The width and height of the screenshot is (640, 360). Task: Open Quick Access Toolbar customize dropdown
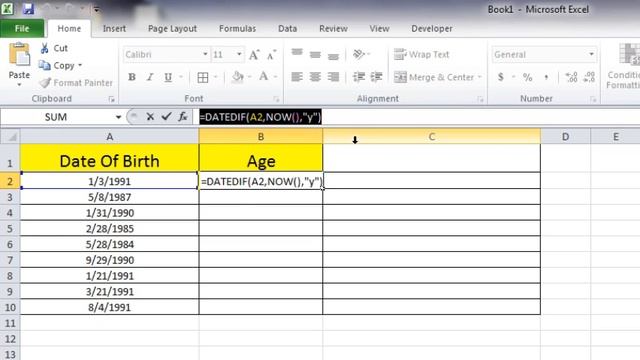tap(96, 9)
